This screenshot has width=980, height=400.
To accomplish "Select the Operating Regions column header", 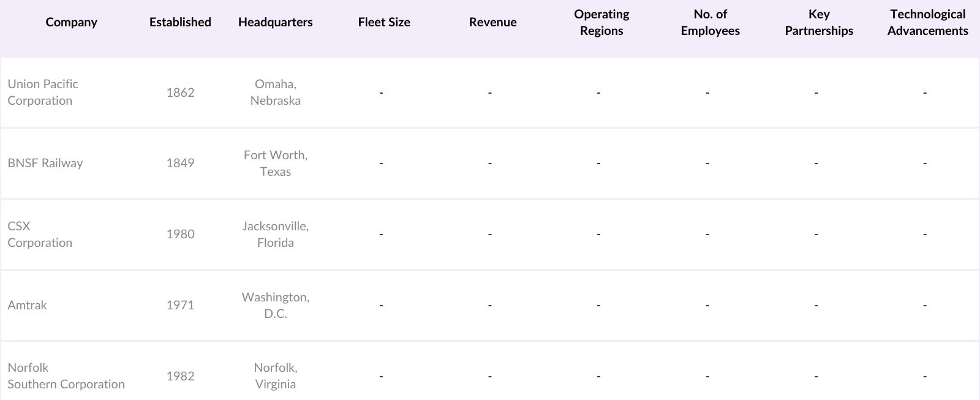I will (x=601, y=23).
